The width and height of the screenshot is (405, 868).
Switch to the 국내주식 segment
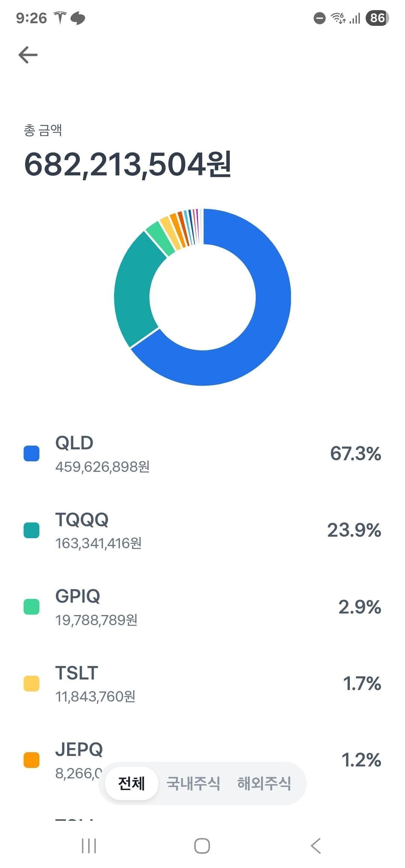click(194, 783)
